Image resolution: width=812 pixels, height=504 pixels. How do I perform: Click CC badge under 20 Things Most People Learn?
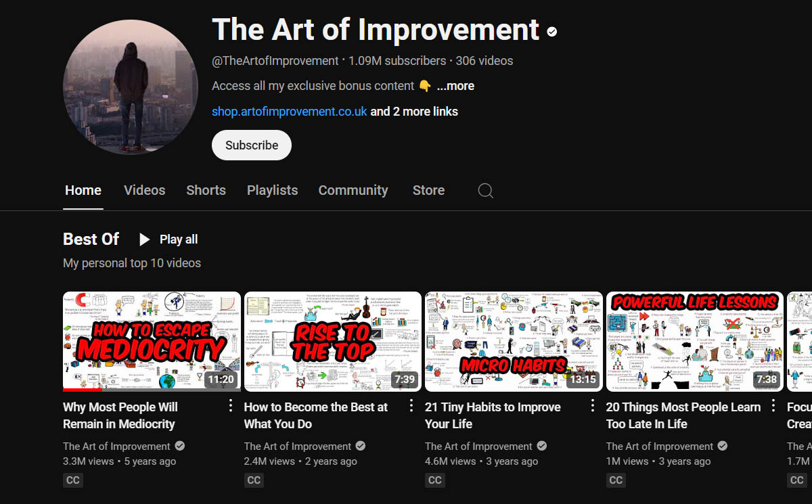pyautogui.click(x=616, y=480)
